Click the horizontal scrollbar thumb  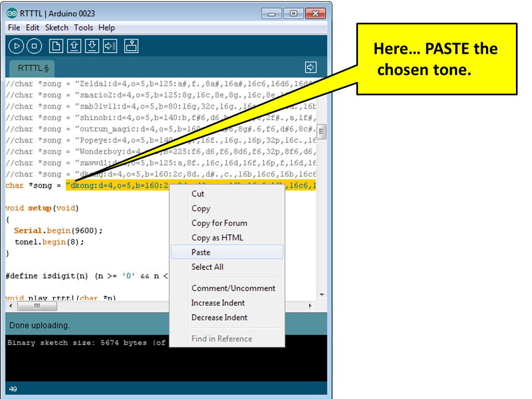point(37,306)
